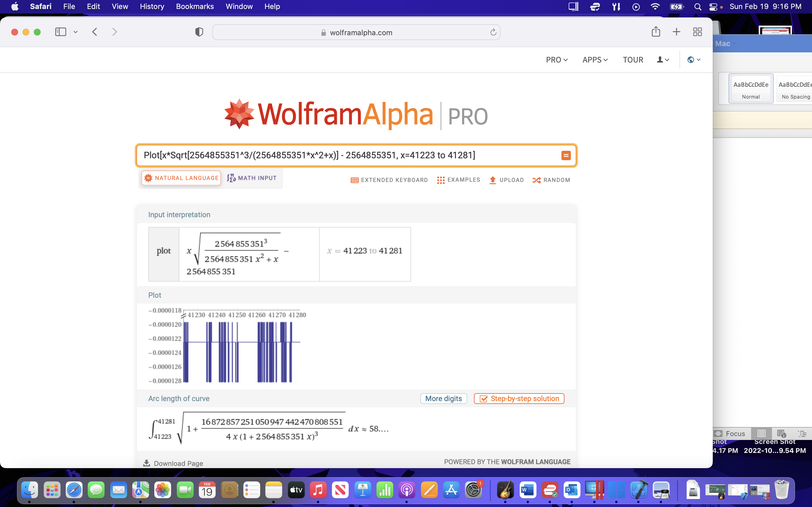This screenshot has height=507, width=812.
Task: Open the Extended Keyboard
Action: (x=389, y=180)
